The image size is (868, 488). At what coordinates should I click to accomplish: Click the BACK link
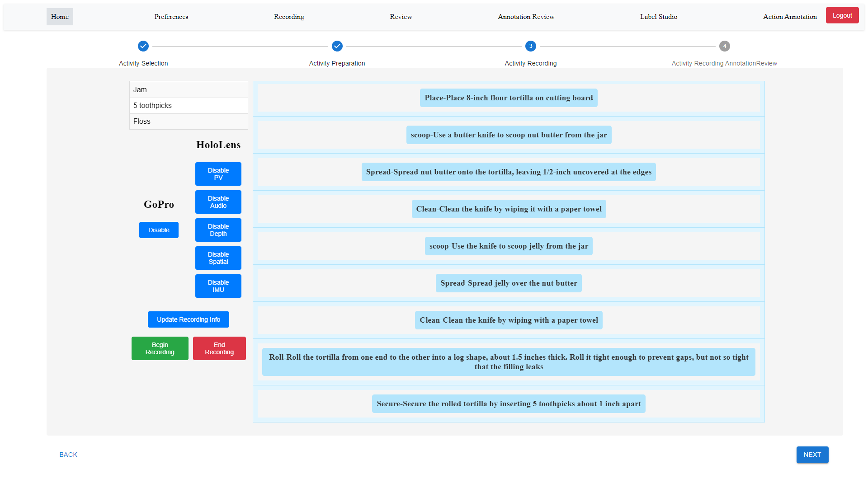pos(68,455)
